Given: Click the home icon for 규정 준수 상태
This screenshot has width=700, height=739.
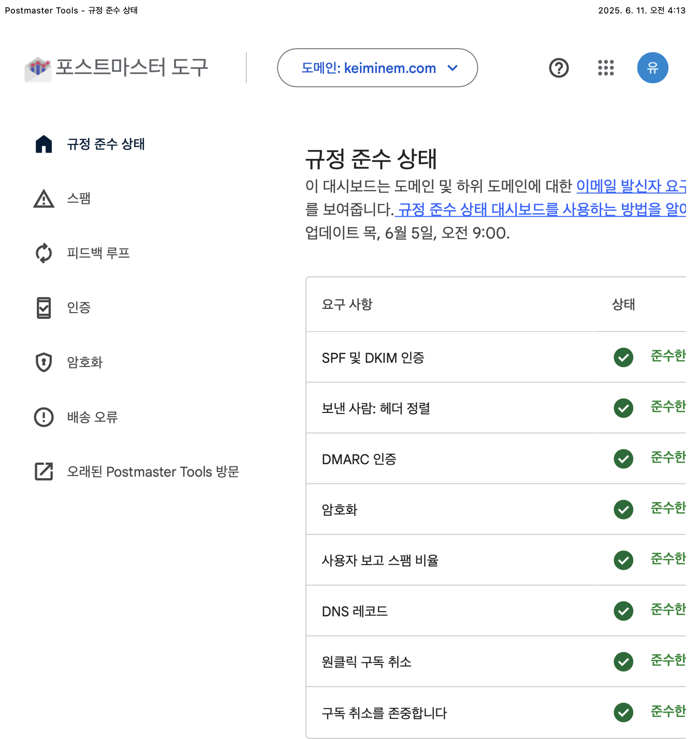Looking at the screenshot, I should point(44,144).
